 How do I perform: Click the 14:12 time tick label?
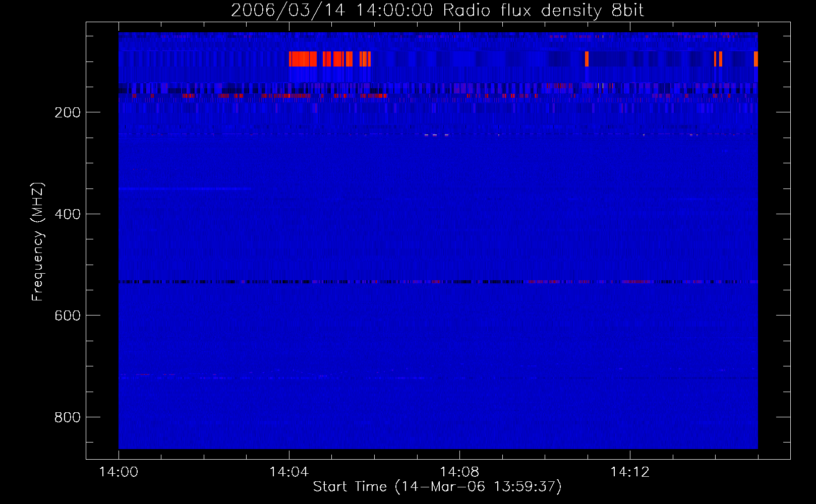(x=630, y=472)
